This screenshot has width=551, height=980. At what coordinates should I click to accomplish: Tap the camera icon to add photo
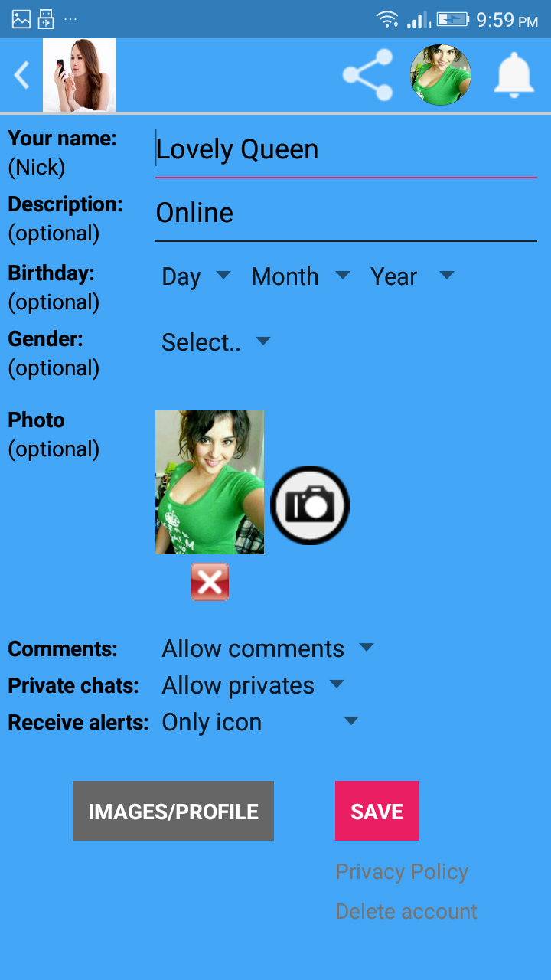(310, 505)
